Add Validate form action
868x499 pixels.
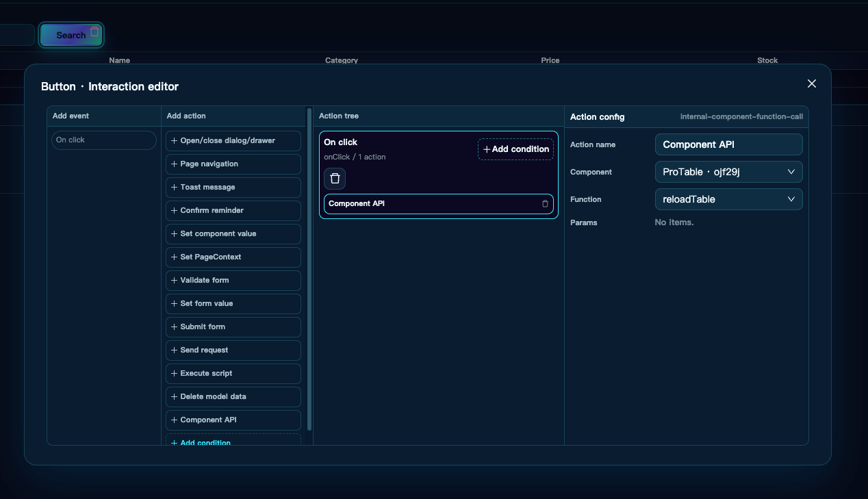click(233, 281)
